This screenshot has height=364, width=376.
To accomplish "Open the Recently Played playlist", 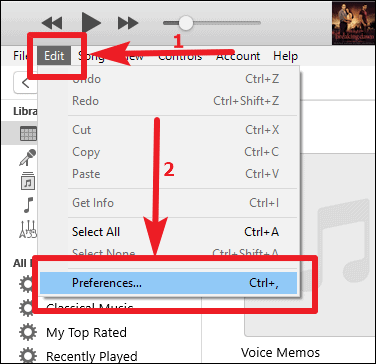I will [92, 356].
